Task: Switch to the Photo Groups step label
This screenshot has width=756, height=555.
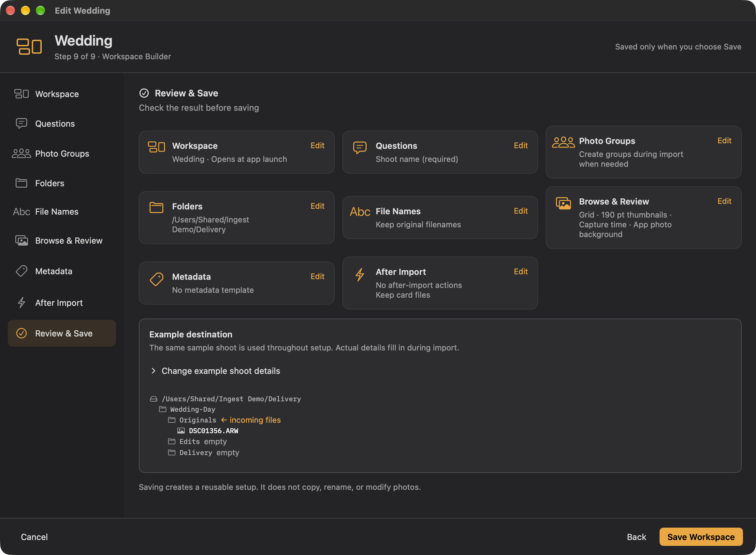Action: [x=62, y=153]
